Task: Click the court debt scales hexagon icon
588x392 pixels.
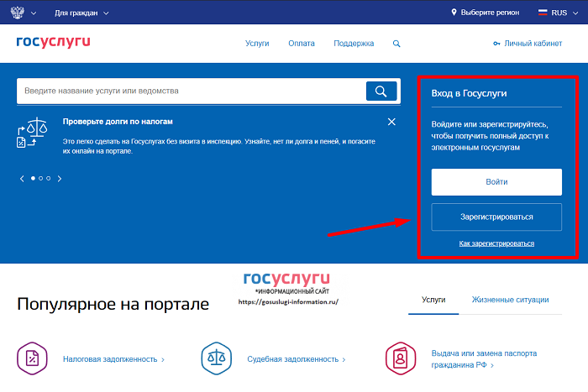Action: tap(217, 358)
